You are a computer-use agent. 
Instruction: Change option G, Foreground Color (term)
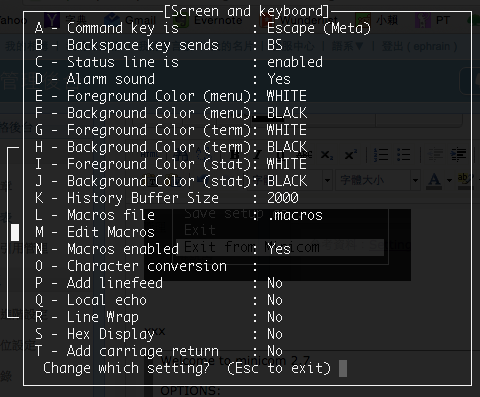point(171,130)
